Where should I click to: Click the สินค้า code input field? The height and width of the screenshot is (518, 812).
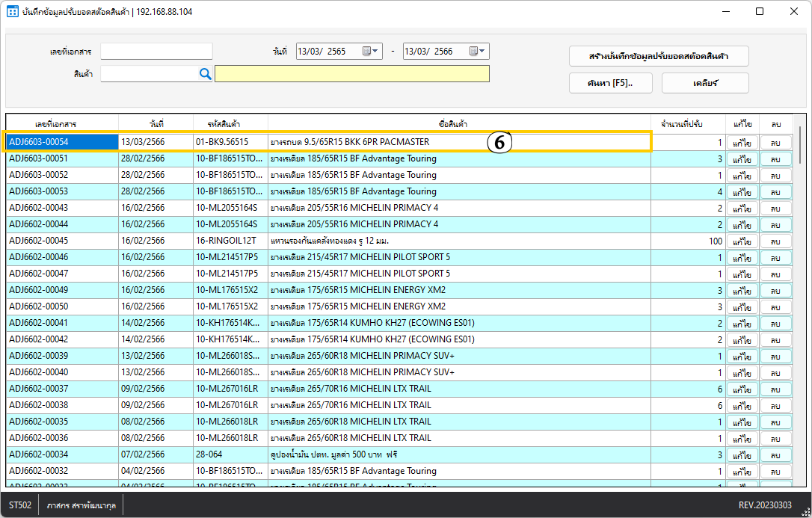(x=148, y=73)
